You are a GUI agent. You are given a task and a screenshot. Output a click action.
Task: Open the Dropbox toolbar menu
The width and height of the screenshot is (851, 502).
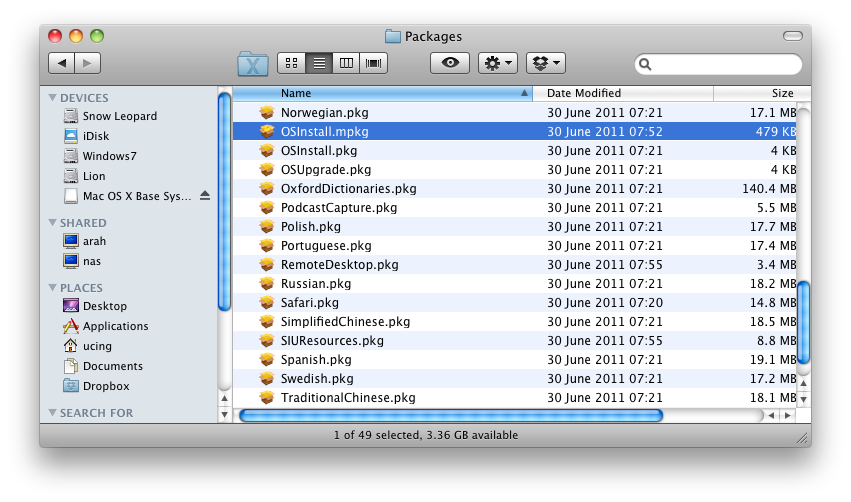pyautogui.click(x=546, y=63)
